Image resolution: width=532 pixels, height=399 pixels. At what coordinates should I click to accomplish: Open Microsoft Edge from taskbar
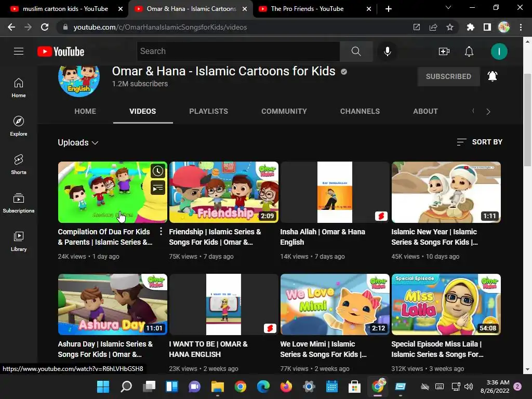(x=263, y=387)
